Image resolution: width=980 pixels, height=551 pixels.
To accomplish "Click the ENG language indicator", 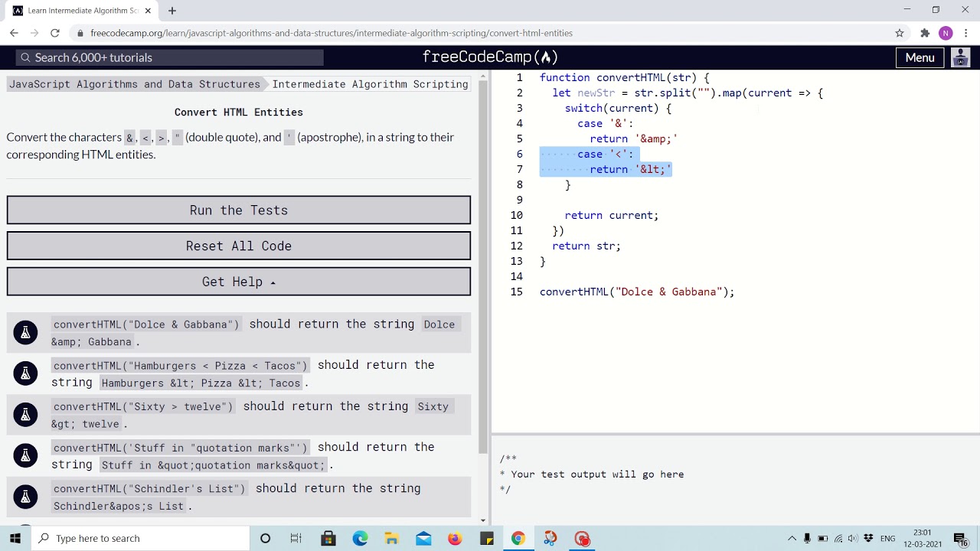I will coord(887,539).
